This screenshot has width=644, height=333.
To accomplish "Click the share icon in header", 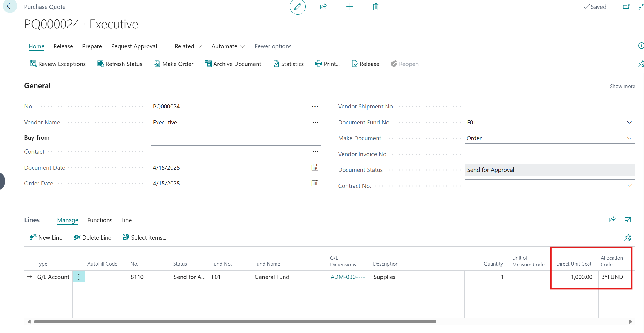I will pos(323,7).
